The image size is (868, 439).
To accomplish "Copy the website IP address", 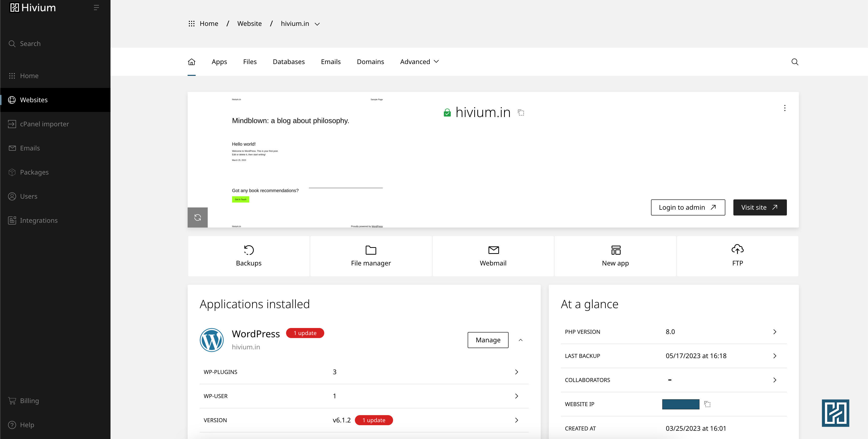I will pos(707,404).
